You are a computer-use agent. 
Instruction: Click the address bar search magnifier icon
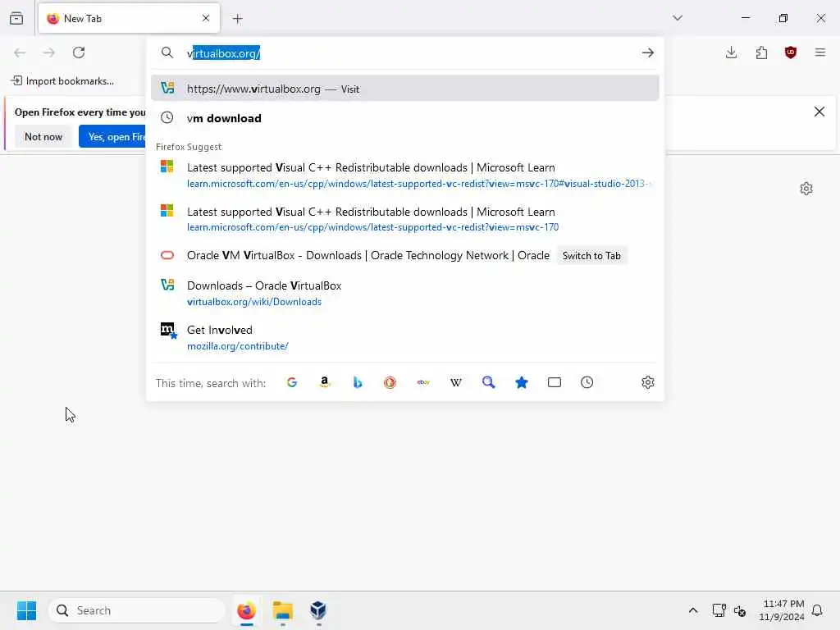pyautogui.click(x=167, y=52)
